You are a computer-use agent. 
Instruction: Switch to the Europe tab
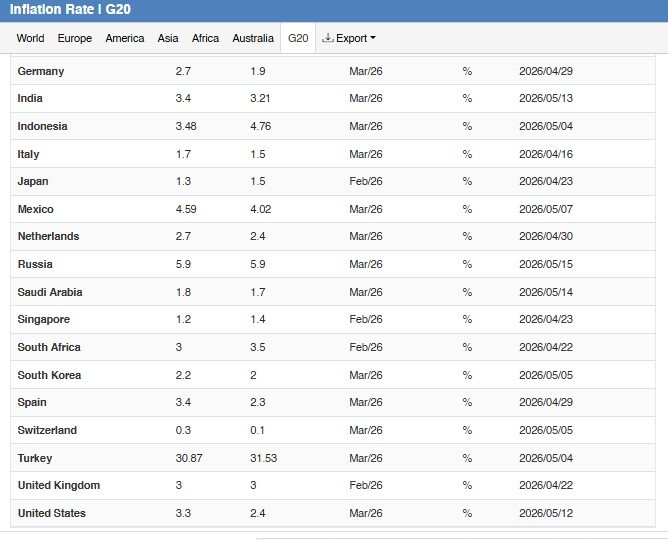point(75,39)
